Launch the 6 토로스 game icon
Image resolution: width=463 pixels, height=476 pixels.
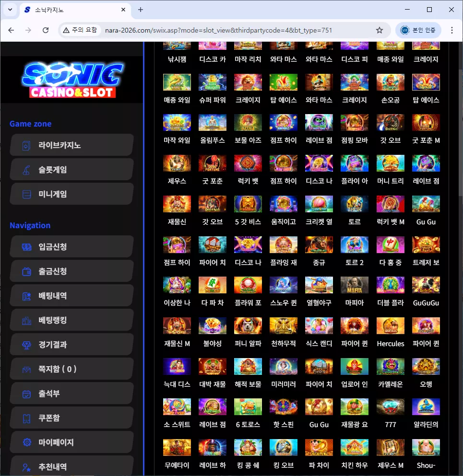[x=248, y=407]
